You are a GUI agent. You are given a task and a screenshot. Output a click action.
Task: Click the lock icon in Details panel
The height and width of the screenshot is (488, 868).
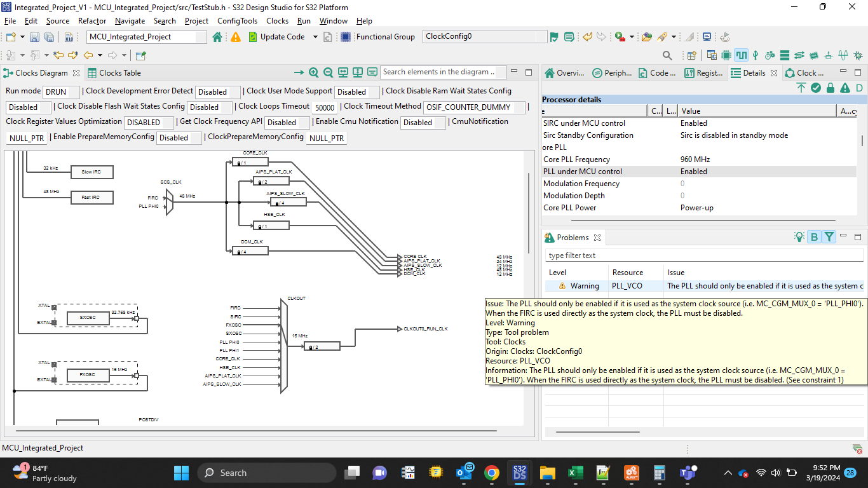[x=831, y=88]
